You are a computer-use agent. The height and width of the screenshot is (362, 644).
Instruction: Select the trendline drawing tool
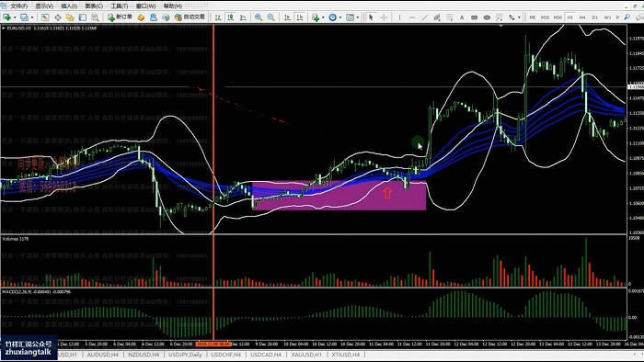(x=425, y=17)
